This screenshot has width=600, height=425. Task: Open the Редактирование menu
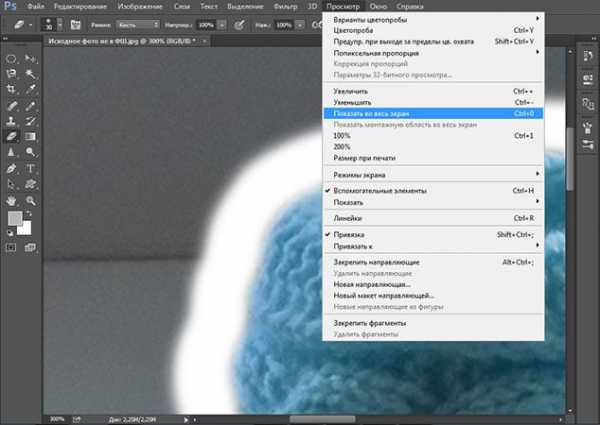(x=80, y=6)
